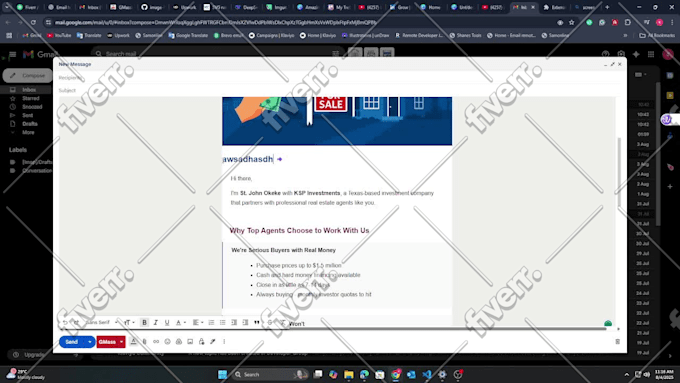
Task: Toggle underline formatting in compose toolbar
Action: pos(167,322)
